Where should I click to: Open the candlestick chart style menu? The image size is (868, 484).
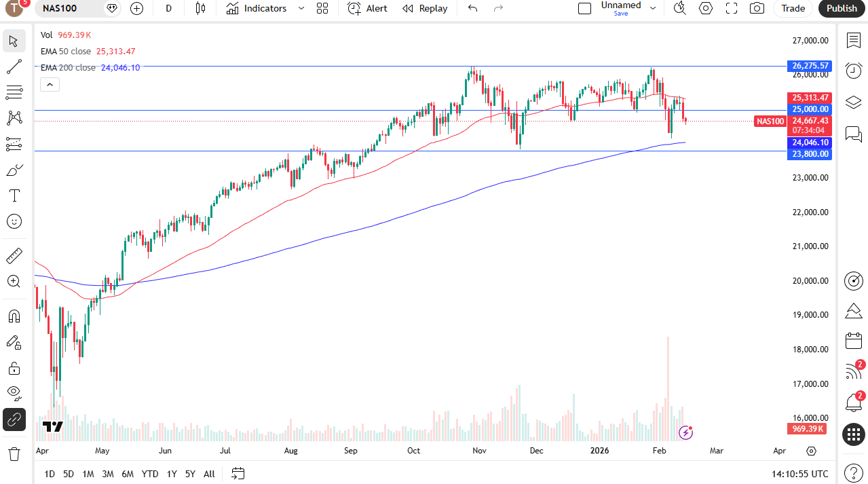tap(200, 8)
